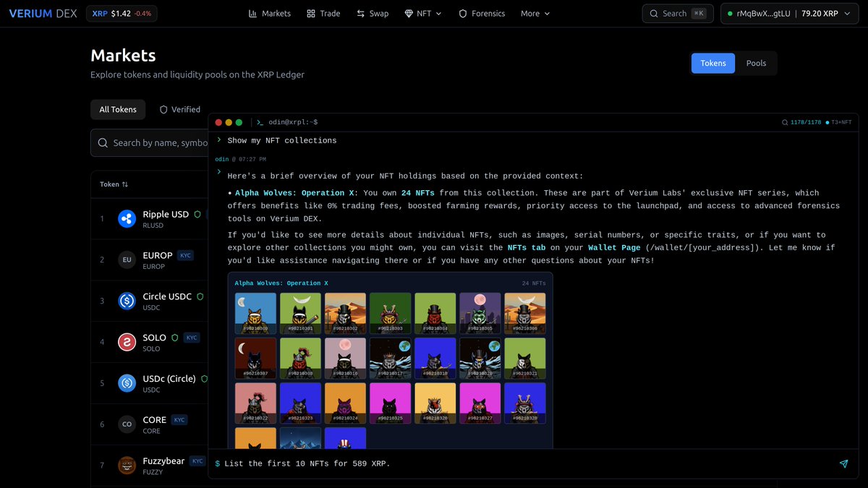Screen dimensions: 868x488
Task: Minimize the terminal with yellow dot
Action: (229, 122)
